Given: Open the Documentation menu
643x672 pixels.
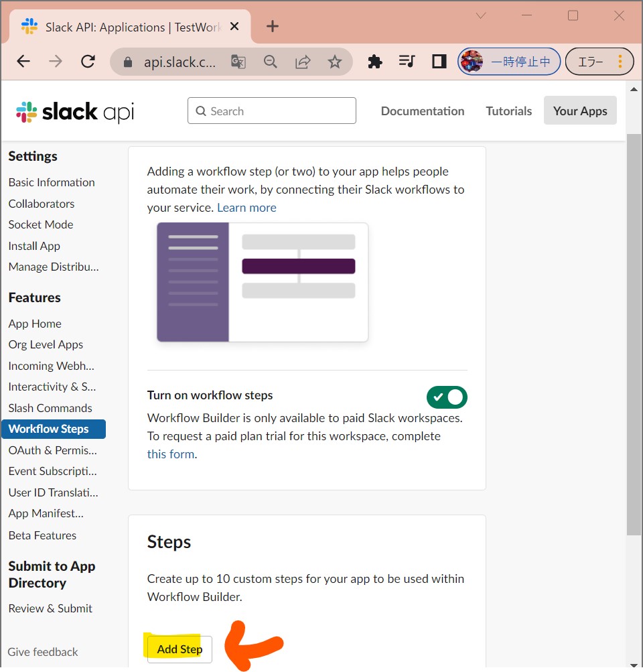Looking at the screenshot, I should (423, 111).
